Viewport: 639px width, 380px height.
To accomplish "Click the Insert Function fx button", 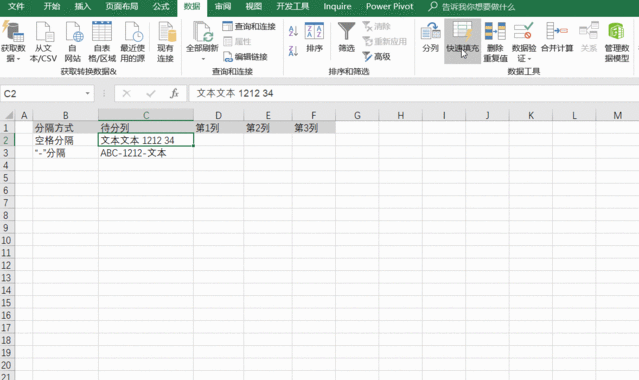I will 174,94.
